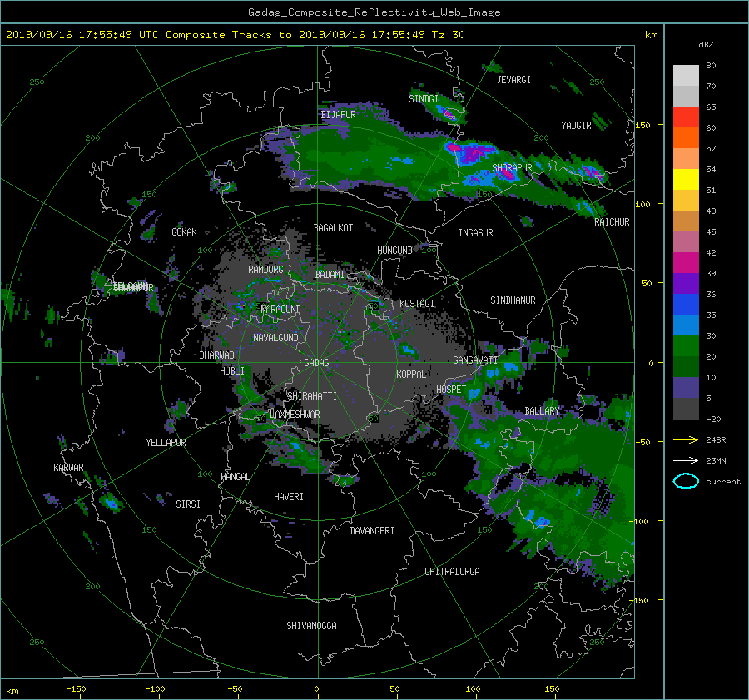Click the YADGIR label on map
This screenshot has width=749, height=700.
pyautogui.click(x=576, y=126)
